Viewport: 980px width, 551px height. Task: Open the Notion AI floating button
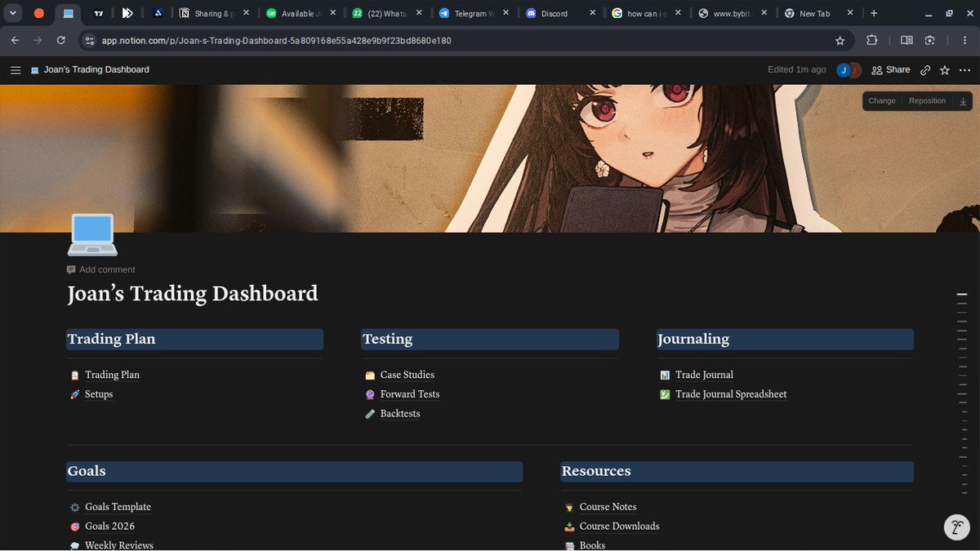956,527
